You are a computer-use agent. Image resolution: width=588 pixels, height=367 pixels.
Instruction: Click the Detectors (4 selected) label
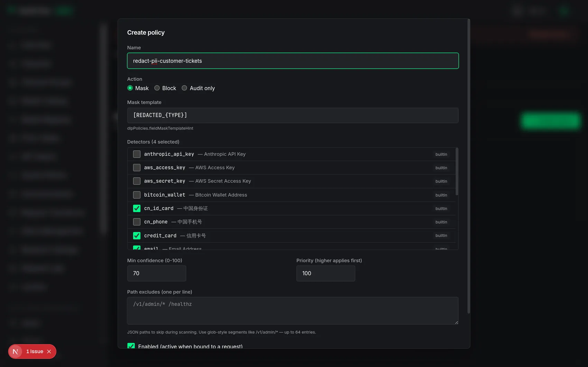(x=153, y=142)
